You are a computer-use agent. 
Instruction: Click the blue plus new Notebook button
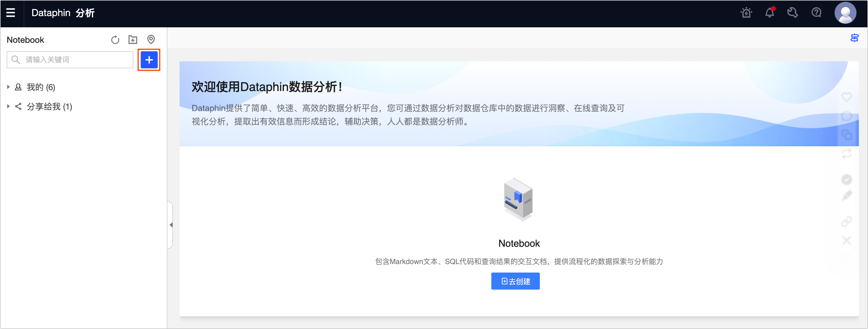[x=149, y=60]
